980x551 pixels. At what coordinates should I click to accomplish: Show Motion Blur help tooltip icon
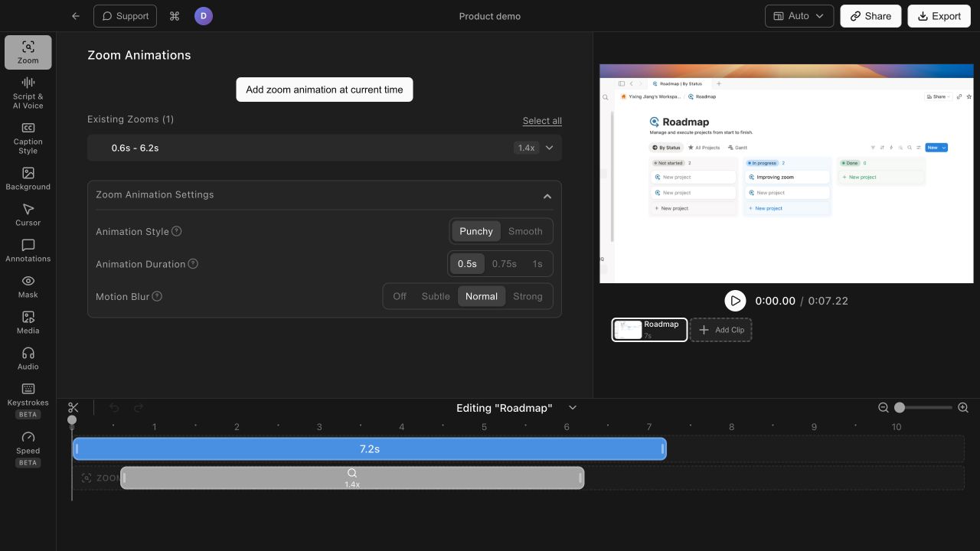point(157,296)
